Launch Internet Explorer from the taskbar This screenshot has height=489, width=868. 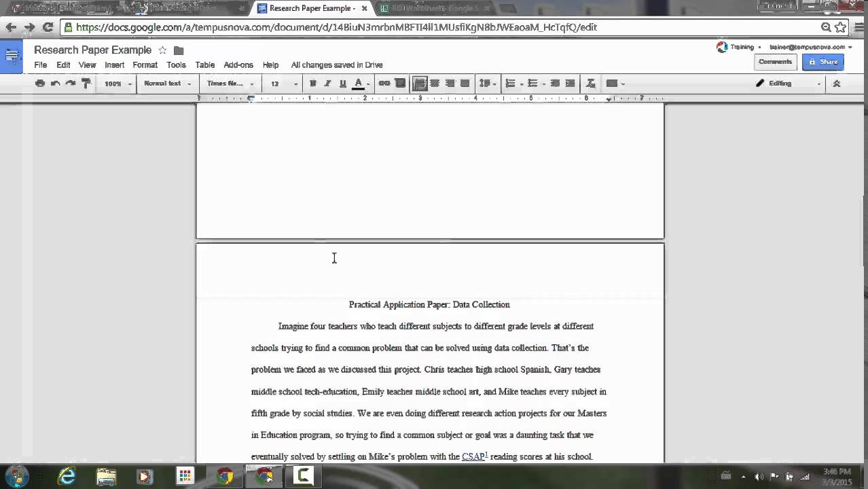pyautogui.click(x=67, y=477)
